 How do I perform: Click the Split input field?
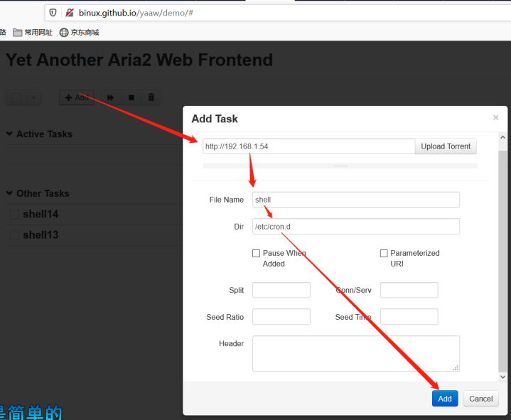(x=281, y=290)
